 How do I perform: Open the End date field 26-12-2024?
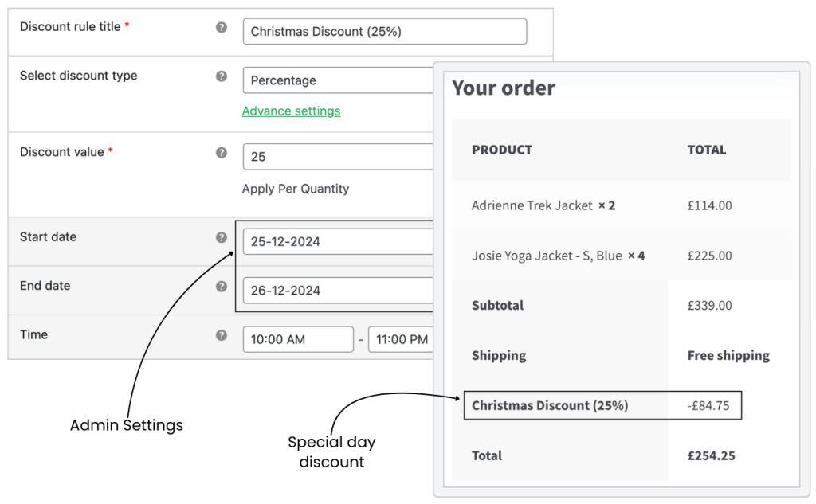(x=338, y=291)
